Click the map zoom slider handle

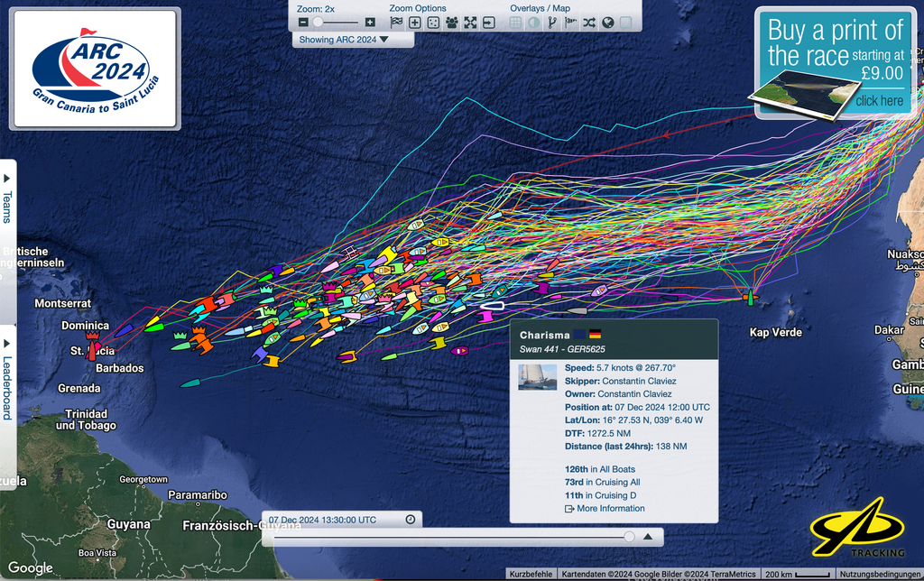pos(319,23)
